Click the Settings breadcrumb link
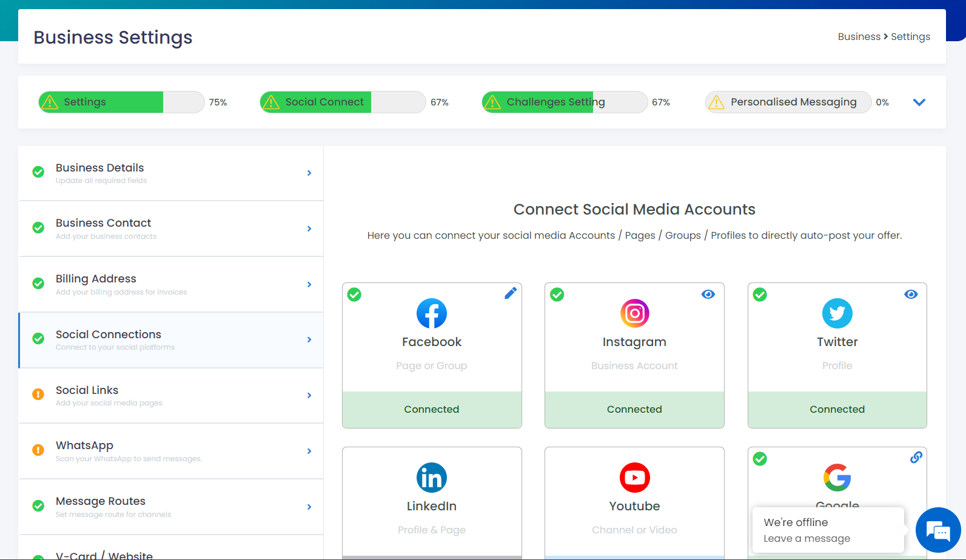Image resolution: width=966 pixels, height=560 pixels. (x=910, y=37)
